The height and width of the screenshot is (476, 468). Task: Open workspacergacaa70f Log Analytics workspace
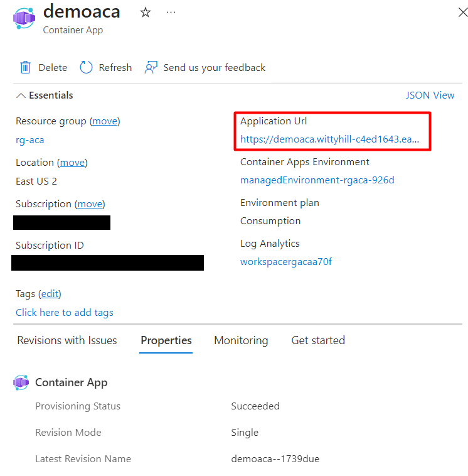286,262
